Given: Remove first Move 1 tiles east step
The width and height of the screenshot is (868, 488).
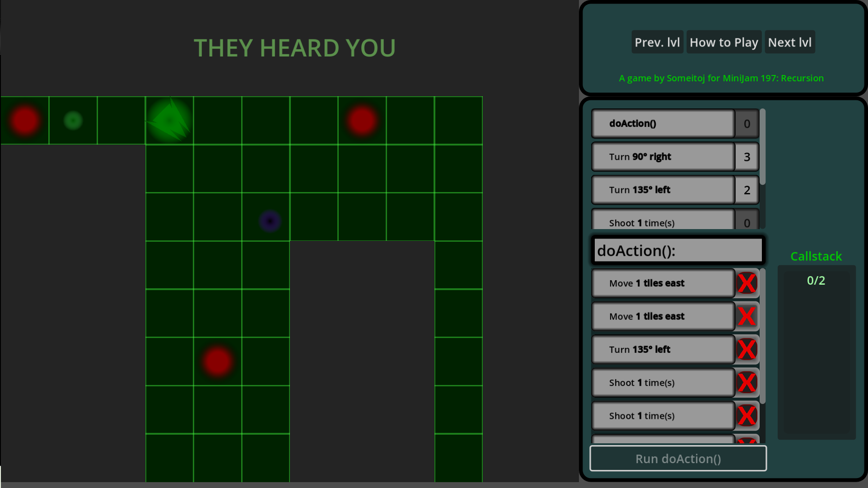Looking at the screenshot, I should pos(747,283).
